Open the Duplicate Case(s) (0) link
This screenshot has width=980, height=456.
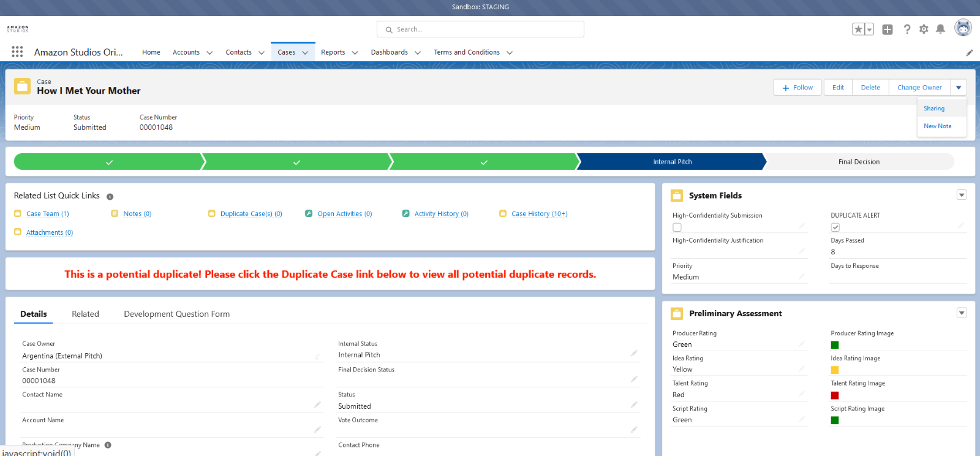[x=251, y=214]
